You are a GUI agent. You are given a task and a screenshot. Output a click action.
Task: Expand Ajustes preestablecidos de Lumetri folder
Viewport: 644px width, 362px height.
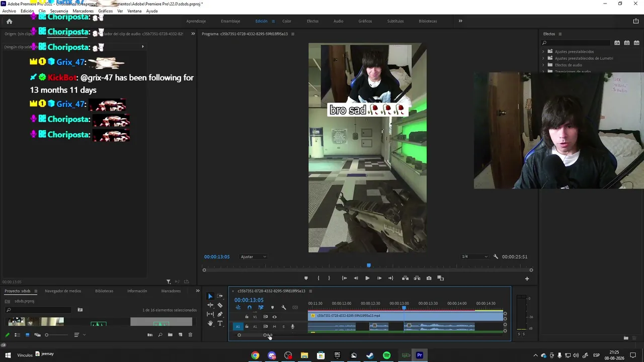coord(543,58)
